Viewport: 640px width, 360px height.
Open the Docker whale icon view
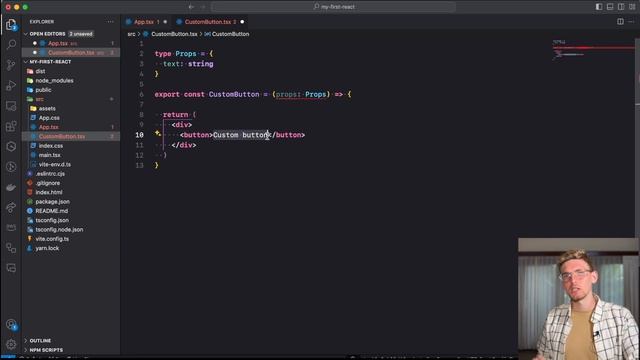(x=11, y=187)
